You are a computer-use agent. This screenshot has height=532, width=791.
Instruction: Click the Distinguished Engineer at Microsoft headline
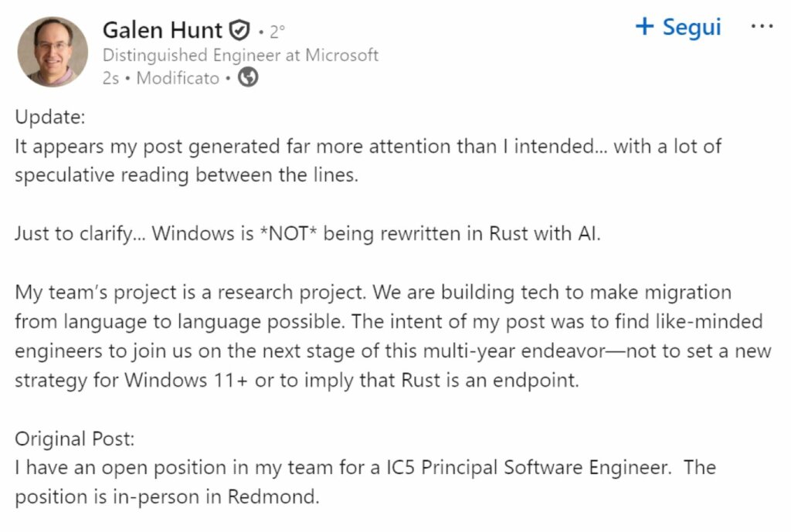pyautogui.click(x=240, y=56)
